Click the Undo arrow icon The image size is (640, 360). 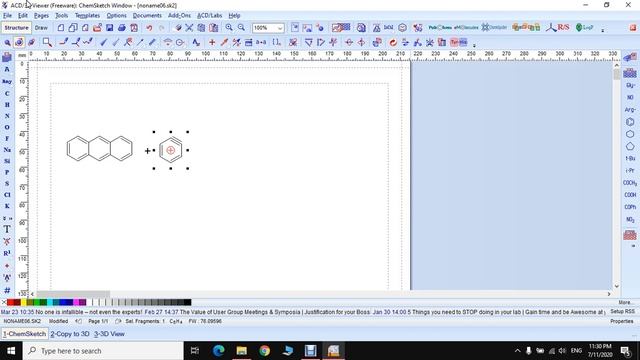point(149,28)
